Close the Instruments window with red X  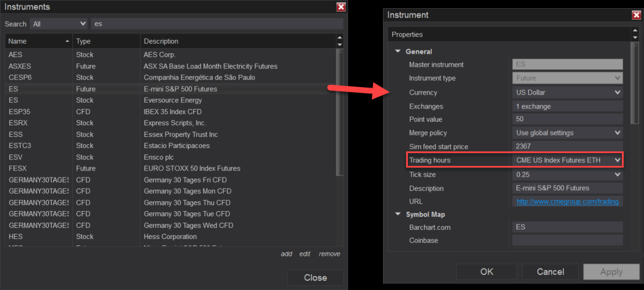tap(341, 7)
